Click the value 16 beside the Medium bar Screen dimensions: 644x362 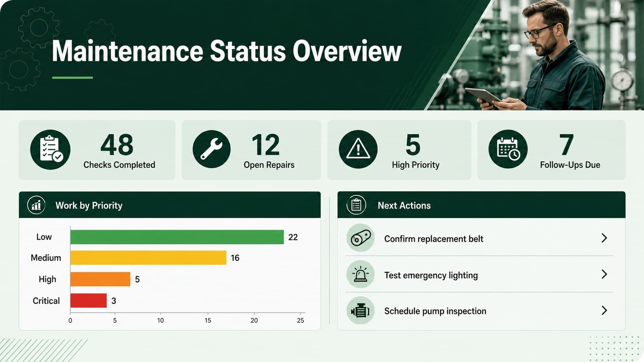coord(235,258)
